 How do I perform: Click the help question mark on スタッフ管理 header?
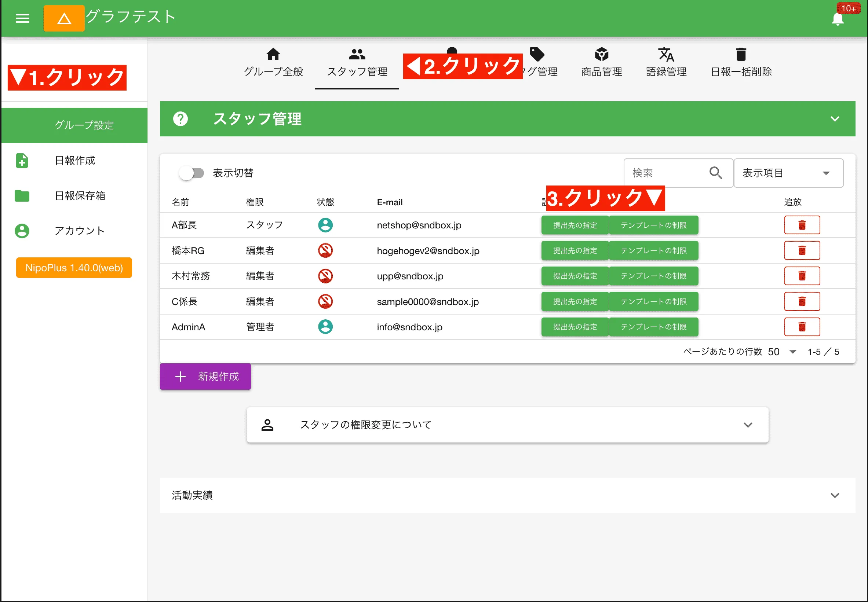point(181,119)
